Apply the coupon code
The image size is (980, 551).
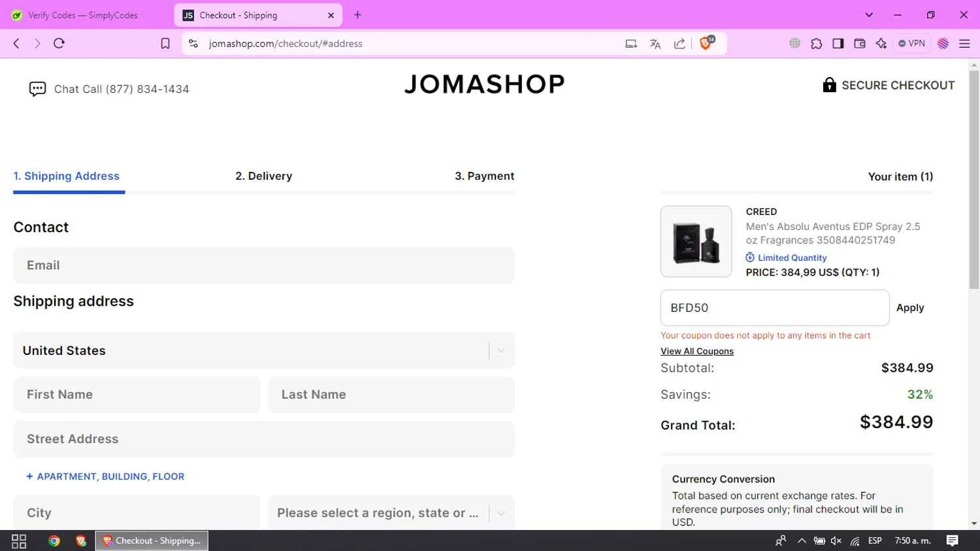910,308
